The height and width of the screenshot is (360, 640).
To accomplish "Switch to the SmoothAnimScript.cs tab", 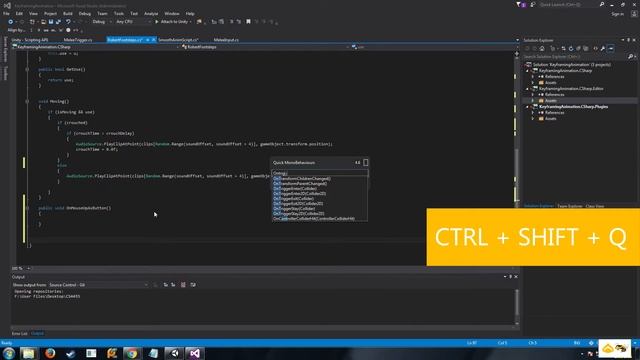I will (178, 40).
